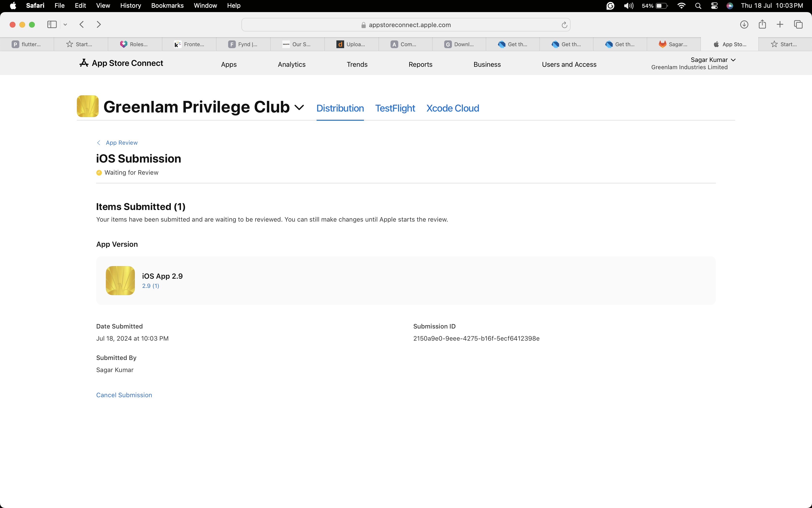Open the Safari downloads icon
Image resolution: width=812 pixels, height=508 pixels.
click(744, 24)
